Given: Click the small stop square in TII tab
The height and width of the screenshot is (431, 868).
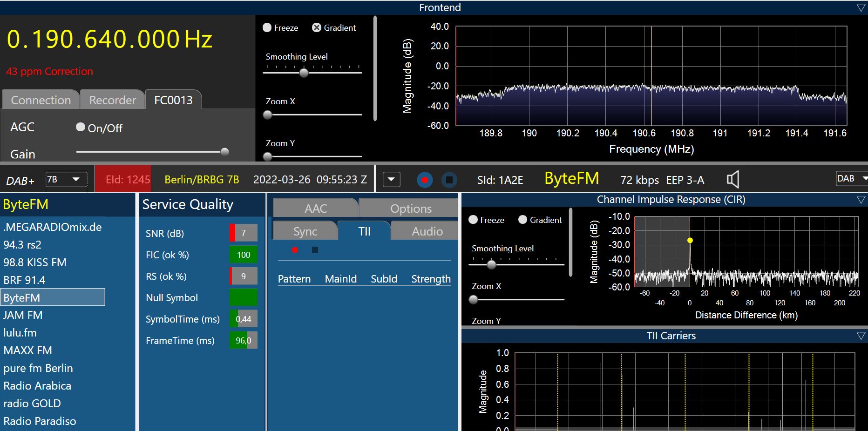Looking at the screenshot, I should coord(315,250).
